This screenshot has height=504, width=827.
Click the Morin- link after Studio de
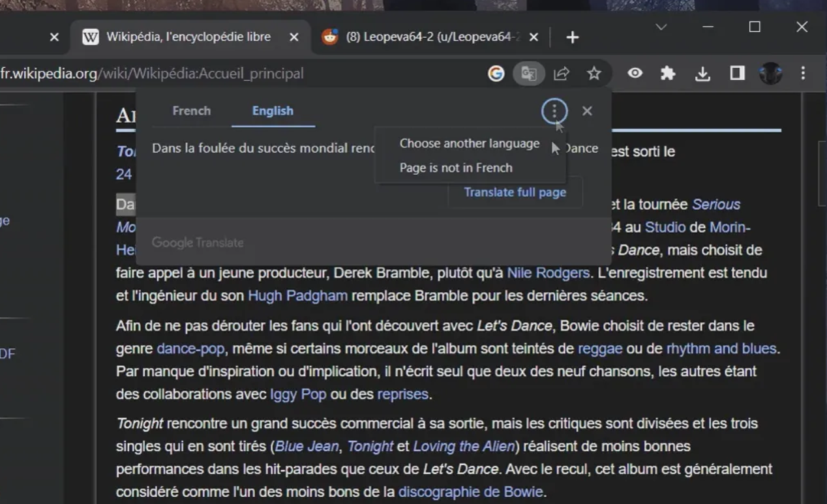[x=730, y=228]
